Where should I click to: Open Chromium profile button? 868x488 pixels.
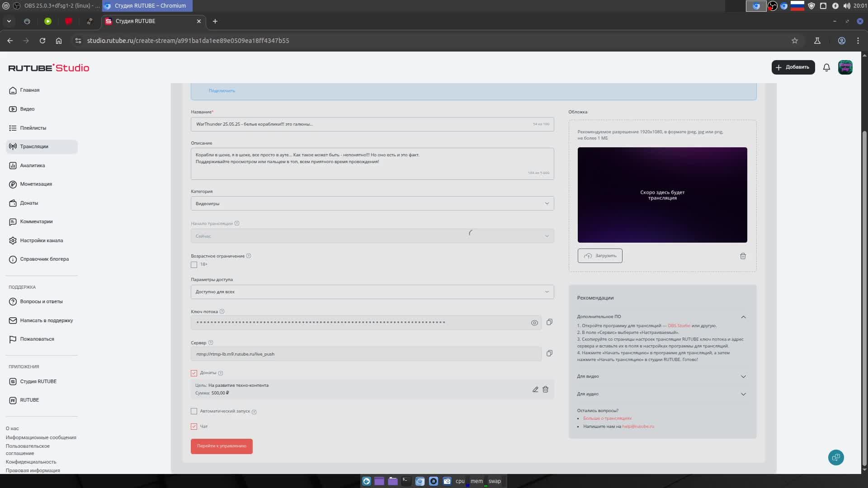coord(842,41)
